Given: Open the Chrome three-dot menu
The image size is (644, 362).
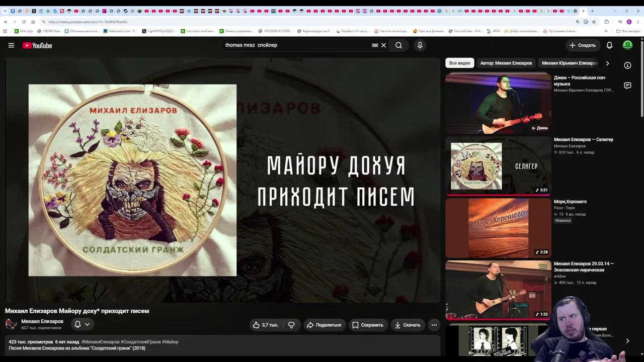Looking at the screenshot, I should point(638,22).
